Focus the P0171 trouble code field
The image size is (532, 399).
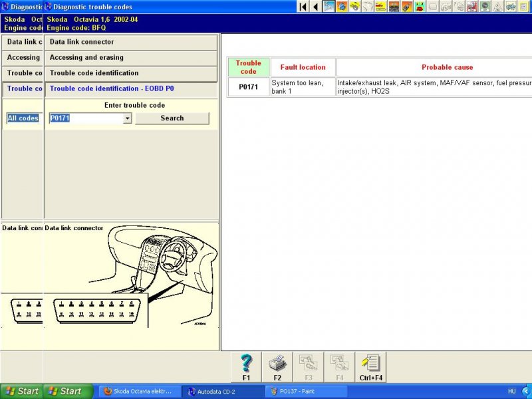(86, 118)
